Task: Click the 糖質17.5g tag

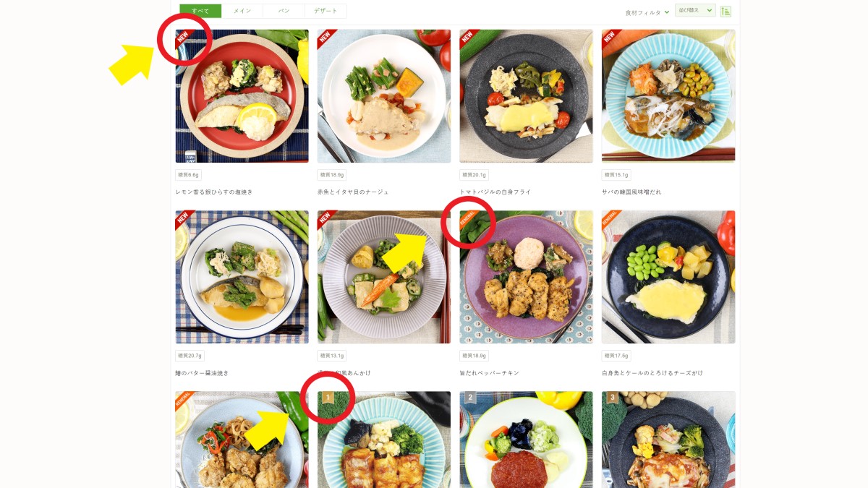Action: (x=616, y=356)
